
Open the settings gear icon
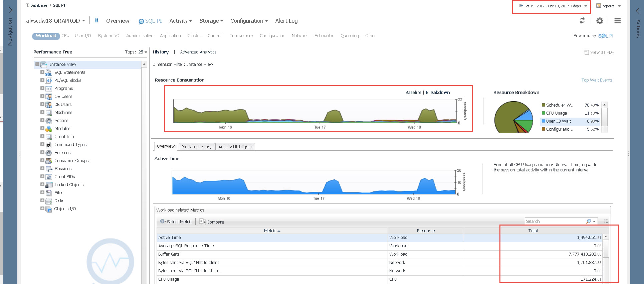[600, 21]
